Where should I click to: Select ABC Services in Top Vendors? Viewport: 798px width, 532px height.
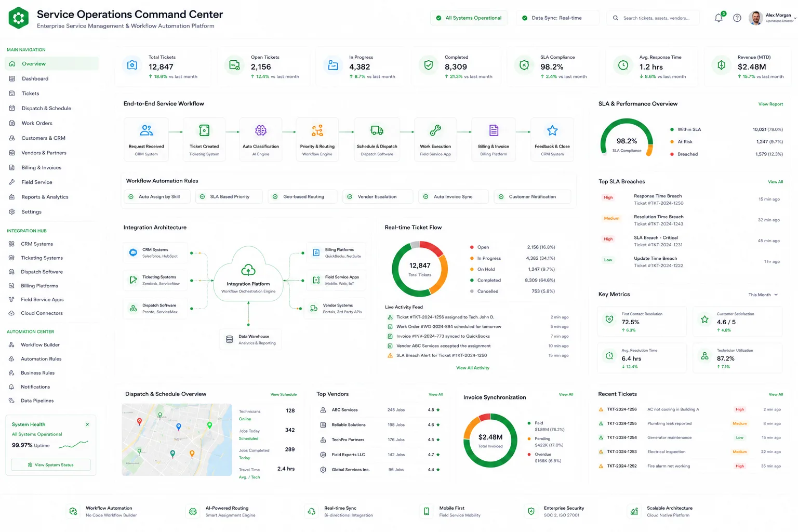381,410
